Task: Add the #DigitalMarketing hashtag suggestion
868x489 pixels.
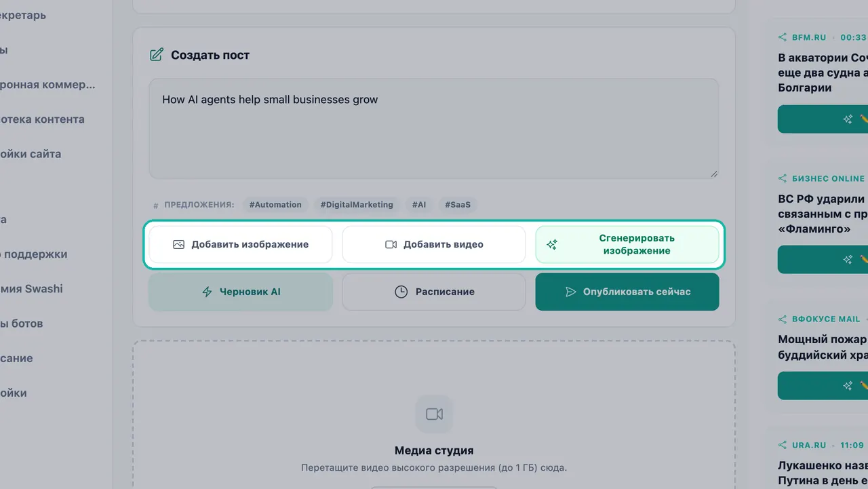Action: point(357,205)
